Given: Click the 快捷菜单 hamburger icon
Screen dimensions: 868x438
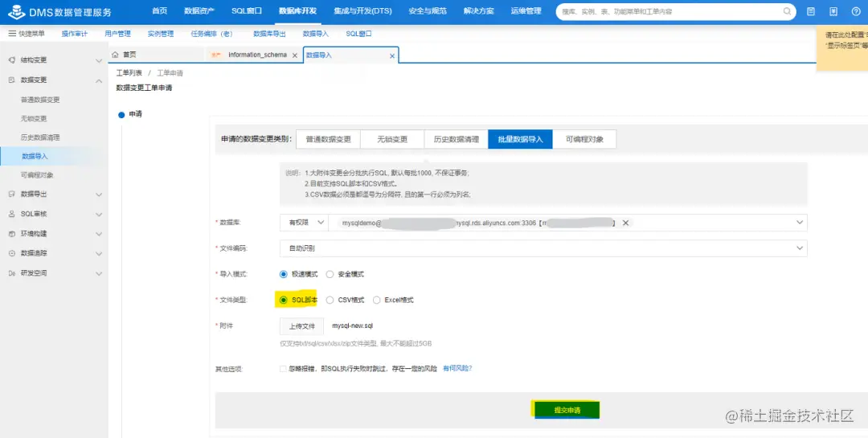Looking at the screenshot, I should tap(12, 34).
